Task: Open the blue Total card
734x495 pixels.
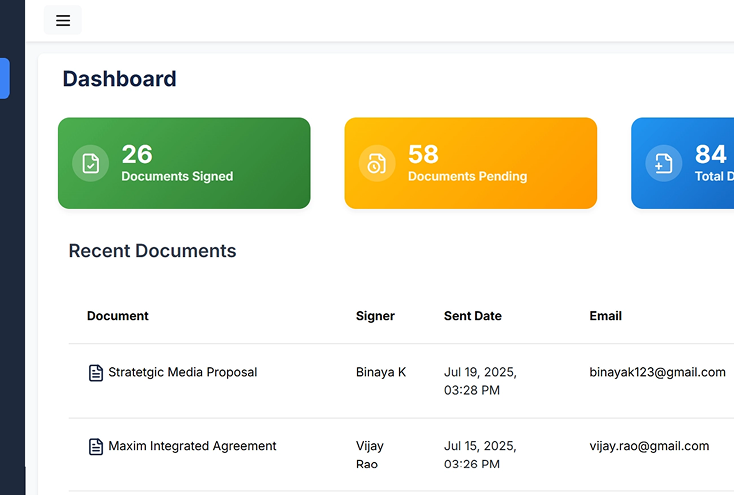Action: [x=683, y=163]
